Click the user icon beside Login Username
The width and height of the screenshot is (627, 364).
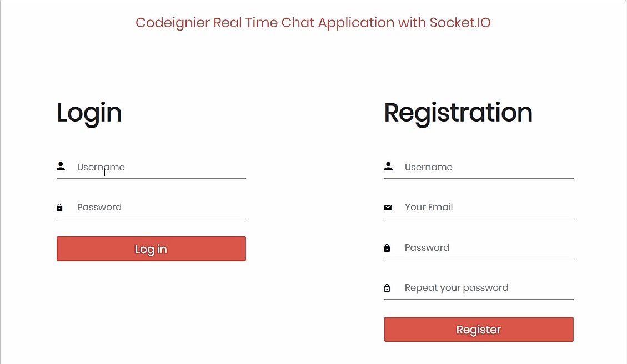61,166
